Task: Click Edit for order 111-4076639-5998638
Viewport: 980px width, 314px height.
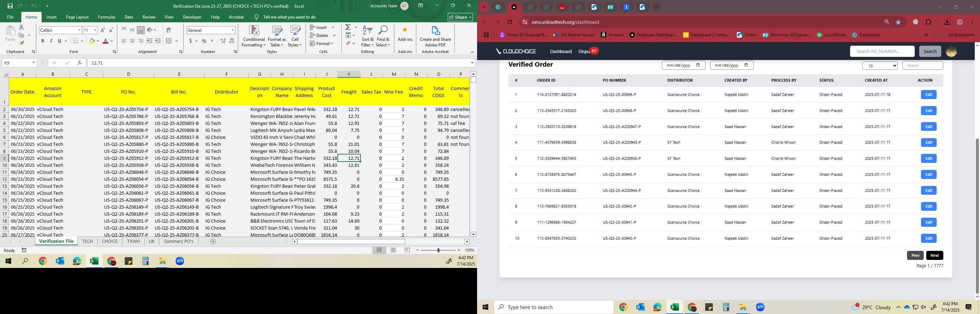Action: (929, 143)
